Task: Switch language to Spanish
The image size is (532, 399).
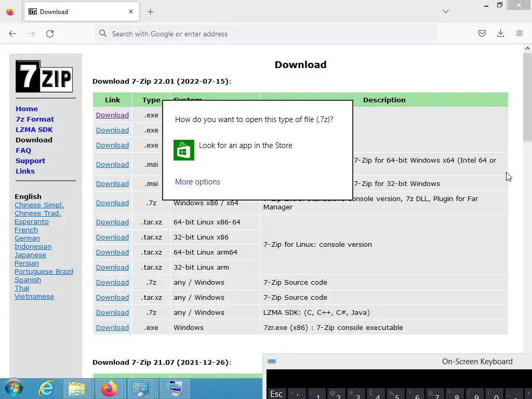Action: point(28,280)
